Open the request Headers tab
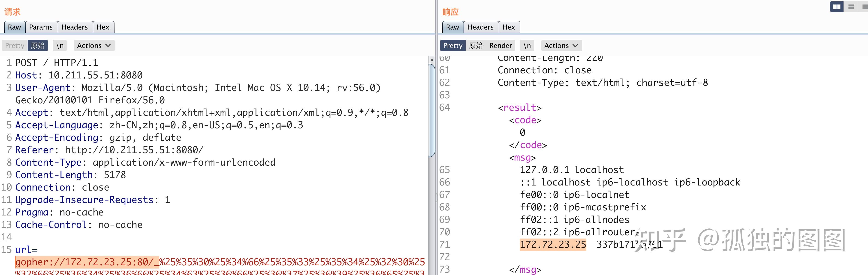This screenshot has height=275, width=868. click(x=75, y=27)
